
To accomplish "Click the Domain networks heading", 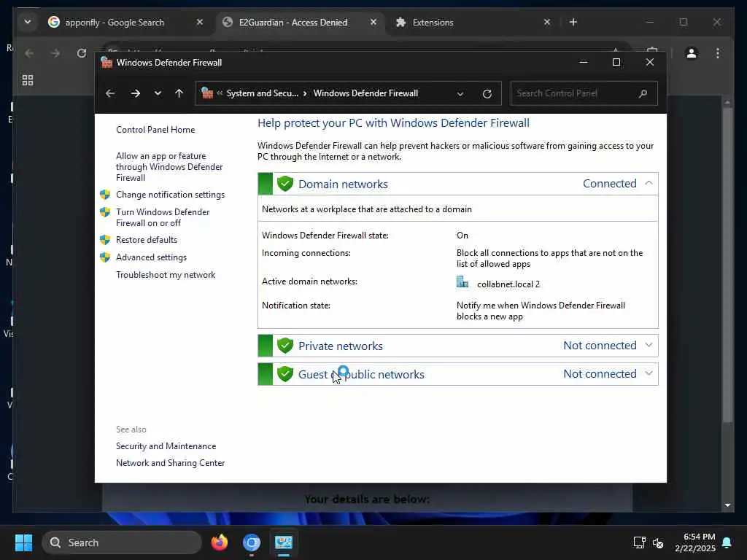I will tap(343, 184).
